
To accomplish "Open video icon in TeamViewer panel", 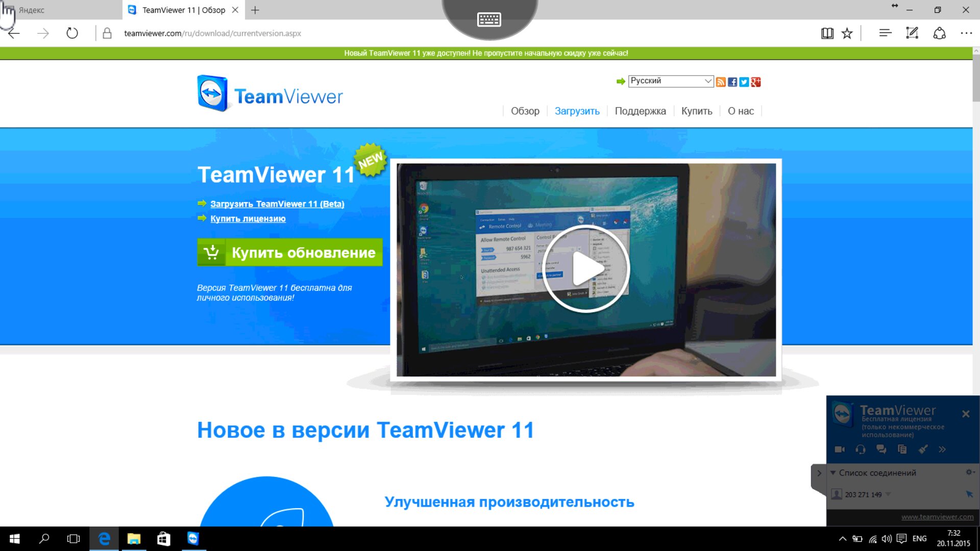I will [x=839, y=449].
